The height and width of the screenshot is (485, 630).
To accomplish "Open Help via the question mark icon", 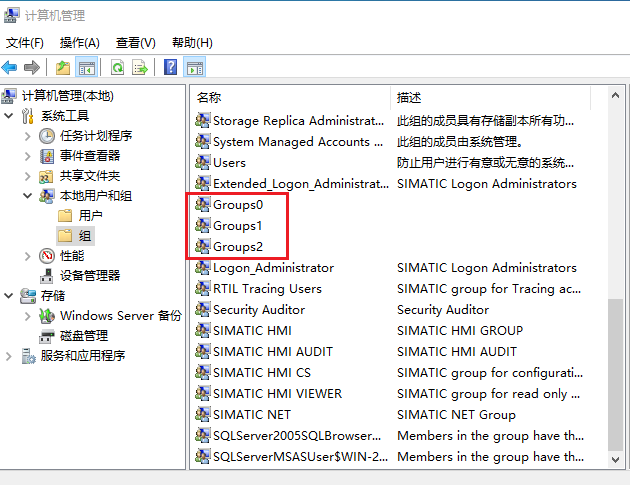I will pos(170,68).
